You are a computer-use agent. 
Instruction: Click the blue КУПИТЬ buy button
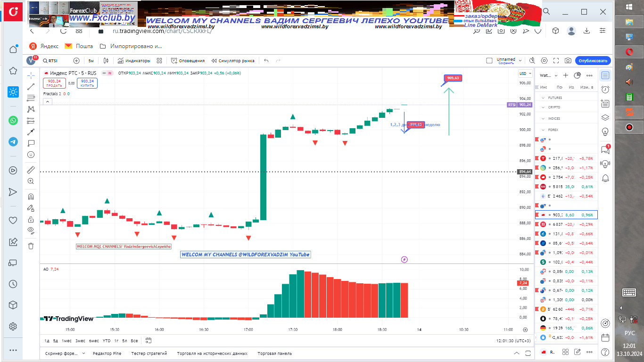87,83
